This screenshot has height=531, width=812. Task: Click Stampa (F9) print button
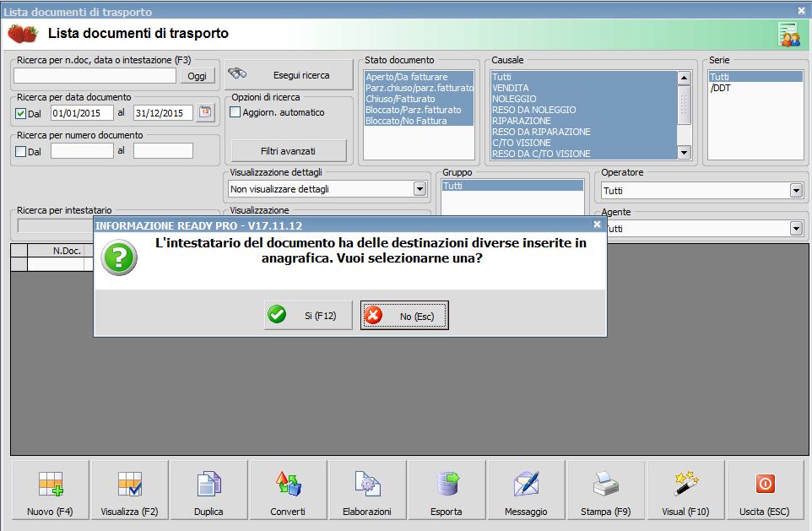point(605,490)
